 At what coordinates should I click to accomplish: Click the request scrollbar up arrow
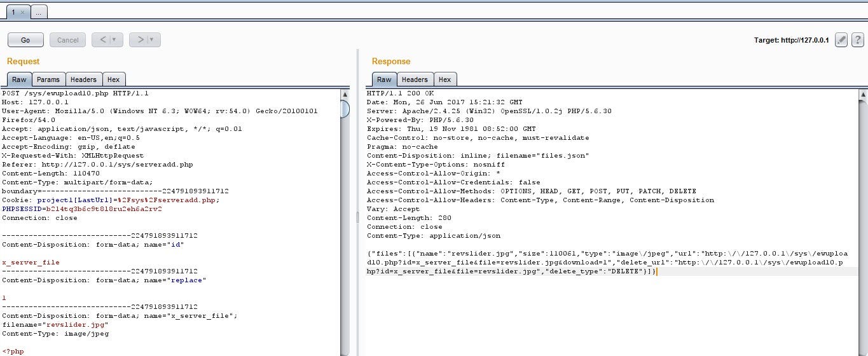[x=345, y=94]
